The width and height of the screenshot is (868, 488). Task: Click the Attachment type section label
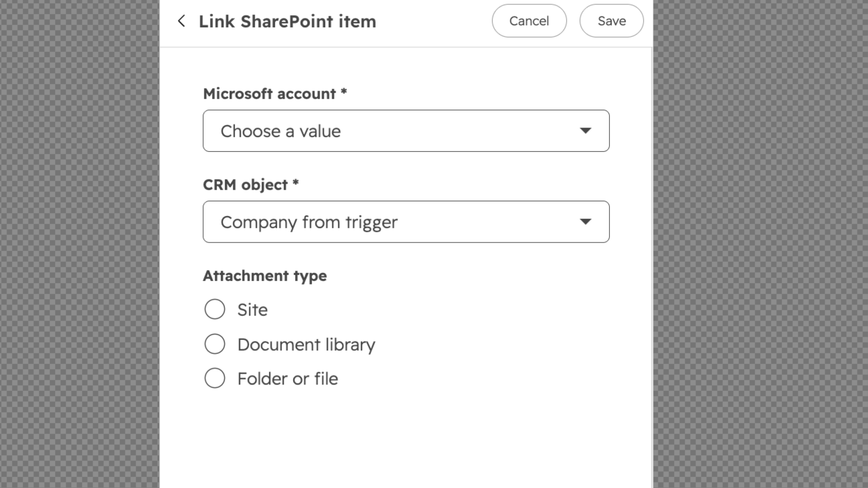(x=265, y=276)
